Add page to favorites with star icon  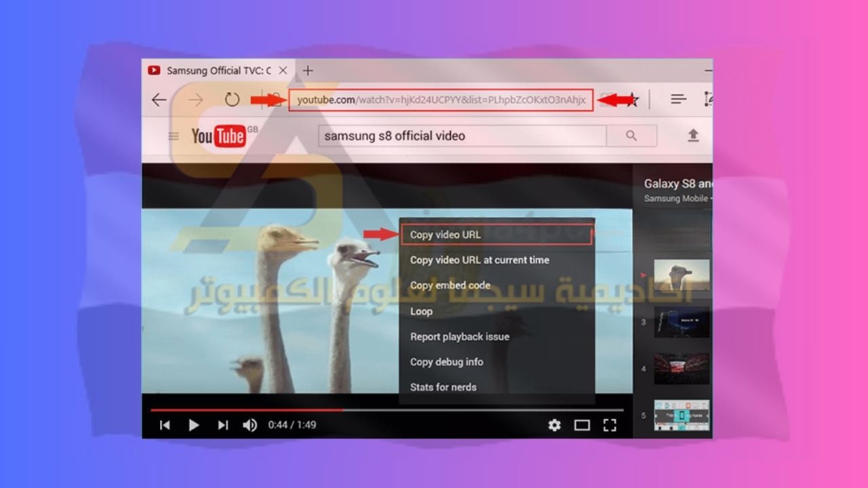[x=632, y=101]
